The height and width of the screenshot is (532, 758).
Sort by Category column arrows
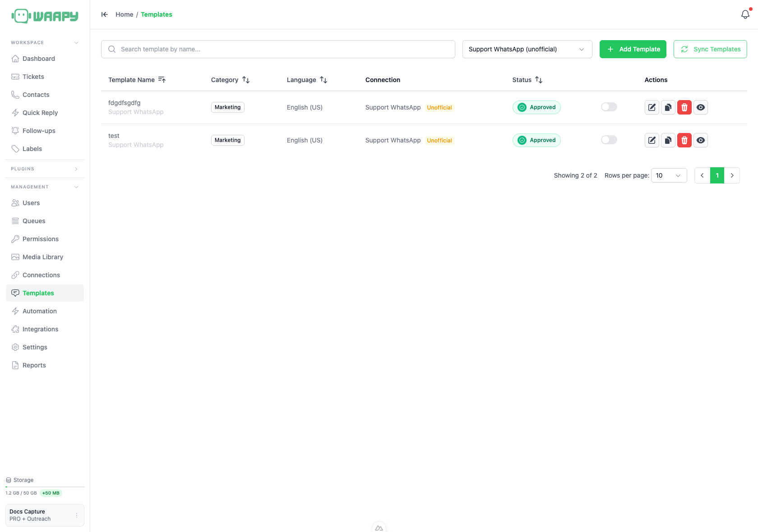point(246,80)
